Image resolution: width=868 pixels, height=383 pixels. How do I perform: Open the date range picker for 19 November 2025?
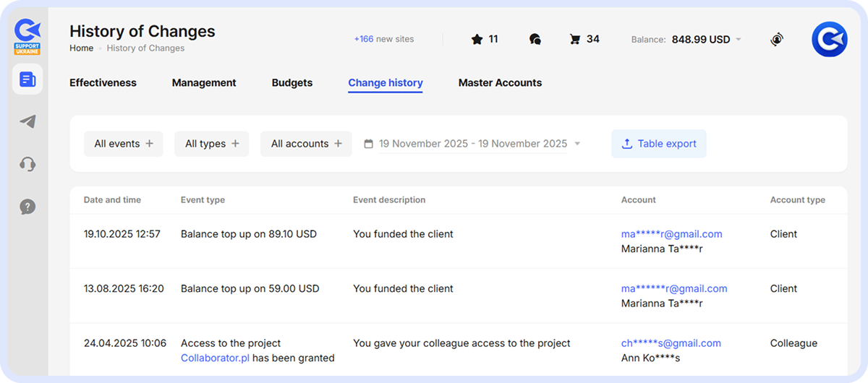(472, 144)
